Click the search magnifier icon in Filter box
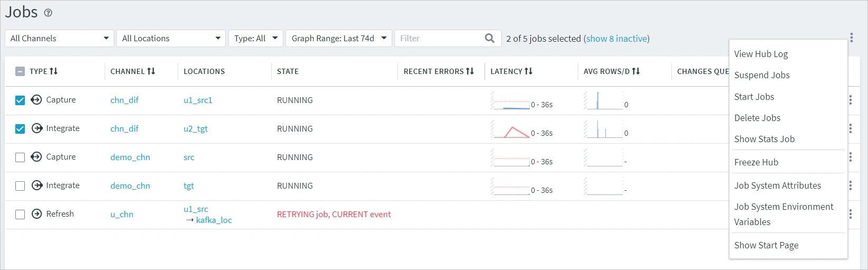Screen dimensions: 868x270 click(x=490, y=38)
